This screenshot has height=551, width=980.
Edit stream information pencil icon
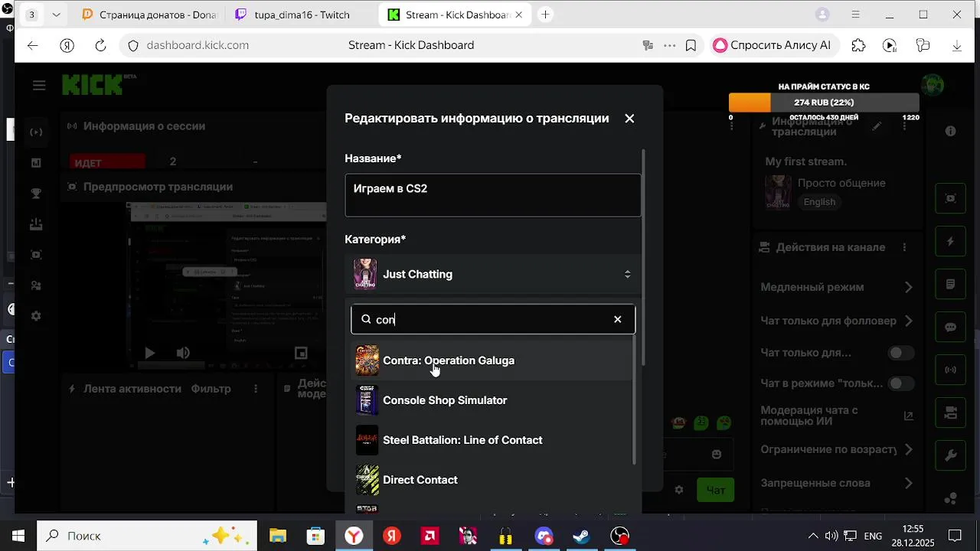click(x=877, y=126)
